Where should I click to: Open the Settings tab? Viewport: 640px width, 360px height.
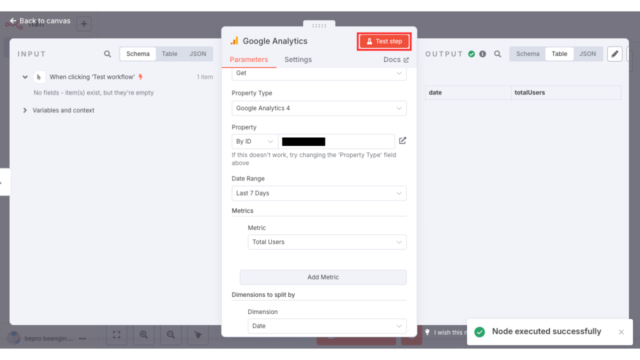tap(298, 60)
